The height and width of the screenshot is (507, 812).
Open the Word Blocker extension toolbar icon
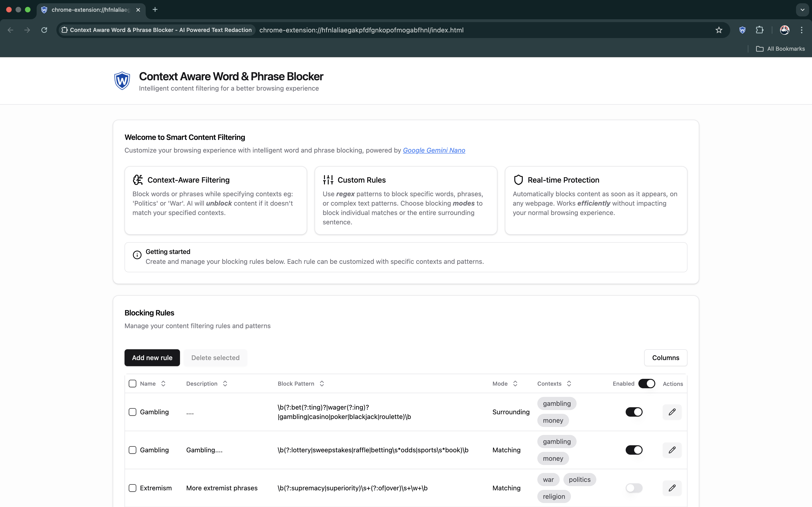pos(742,30)
